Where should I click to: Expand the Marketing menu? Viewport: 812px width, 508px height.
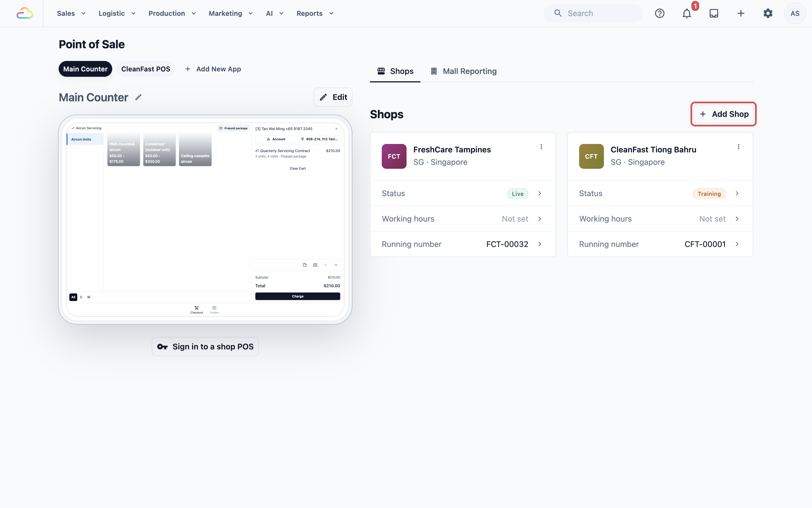point(231,14)
